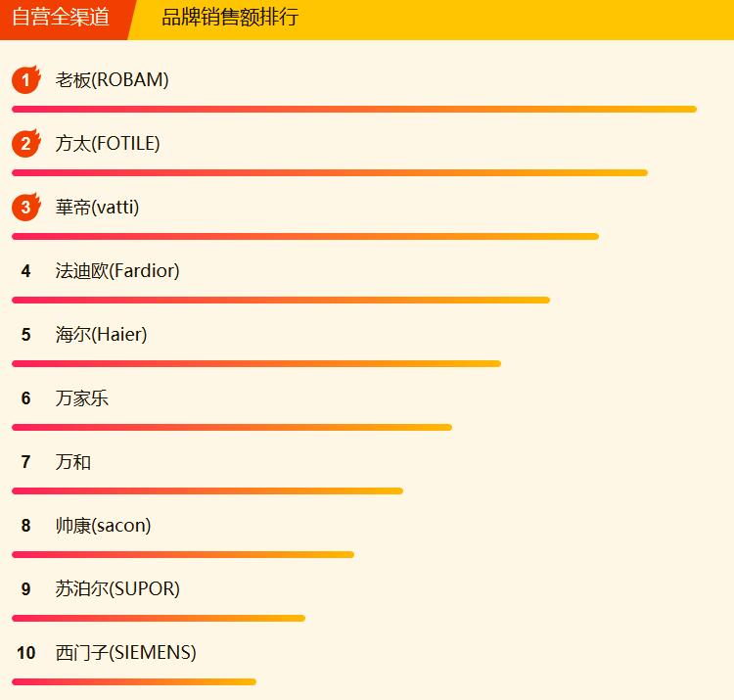Viewport: 734px width, 700px height.
Task: Select the 自营全渠道 tab
Action: tap(61, 18)
